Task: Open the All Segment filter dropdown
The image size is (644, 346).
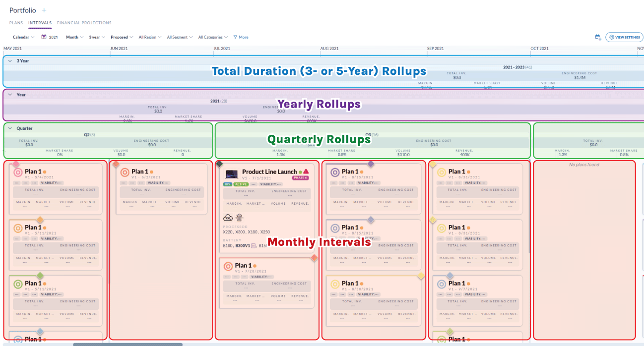Action: [x=180, y=37]
